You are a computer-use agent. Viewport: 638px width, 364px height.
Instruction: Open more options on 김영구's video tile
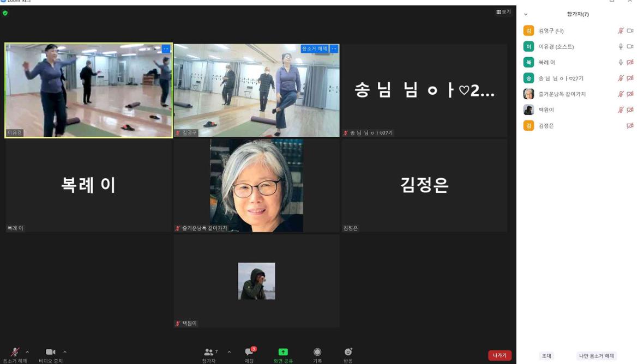[333, 48]
